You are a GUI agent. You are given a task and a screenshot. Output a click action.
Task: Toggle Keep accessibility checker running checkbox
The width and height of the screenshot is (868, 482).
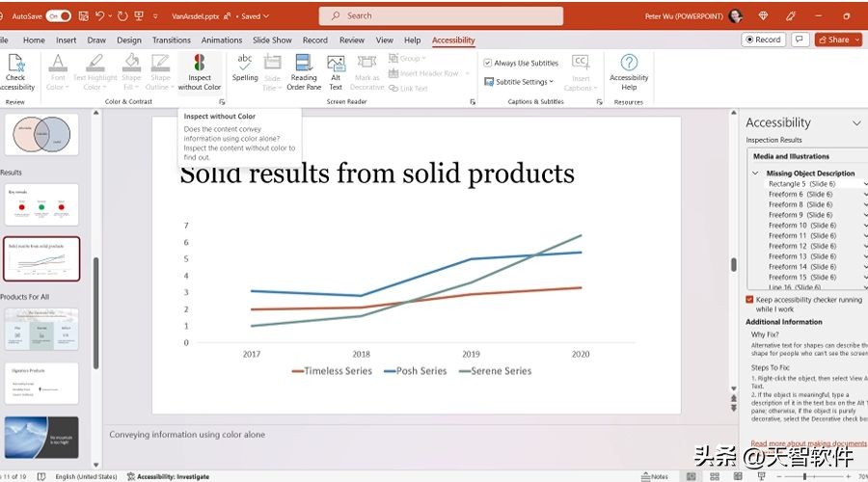pyautogui.click(x=749, y=300)
